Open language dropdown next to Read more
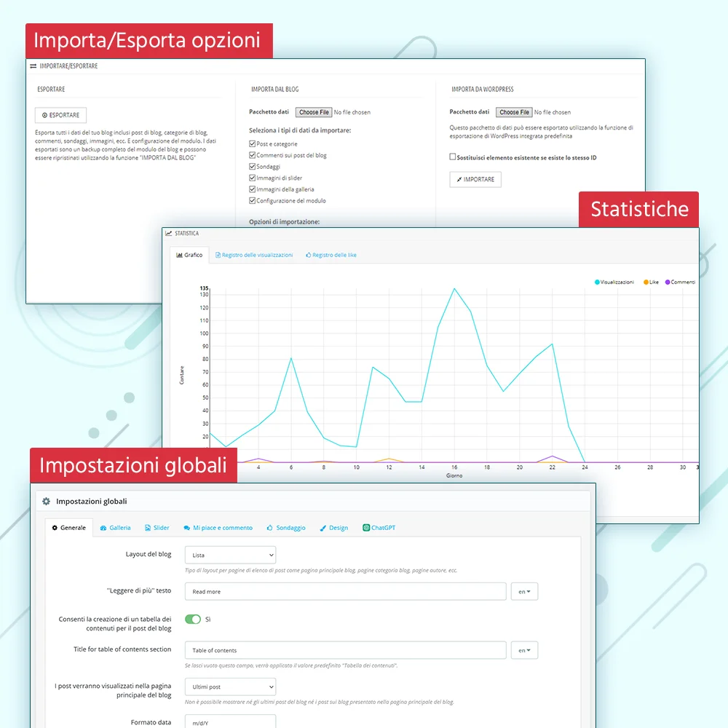This screenshot has width=728, height=728. tap(524, 592)
